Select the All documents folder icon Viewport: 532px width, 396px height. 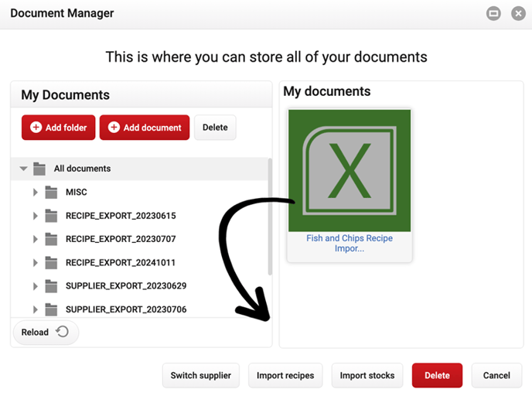tap(39, 169)
